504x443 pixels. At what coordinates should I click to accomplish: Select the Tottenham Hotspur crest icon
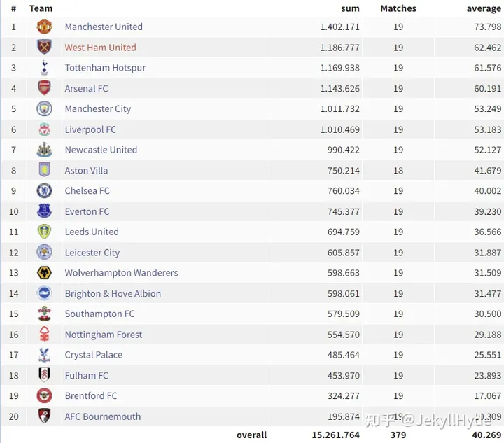(x=44, y=68)
